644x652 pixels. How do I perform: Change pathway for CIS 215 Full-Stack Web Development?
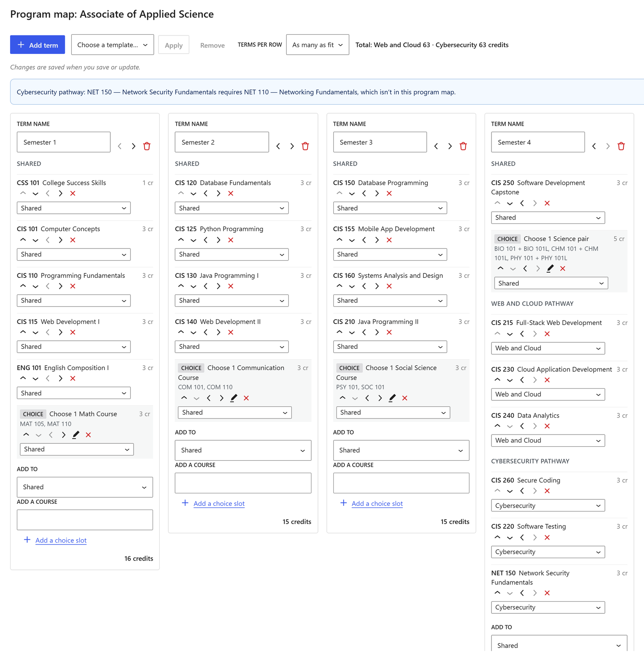point(548,348)
